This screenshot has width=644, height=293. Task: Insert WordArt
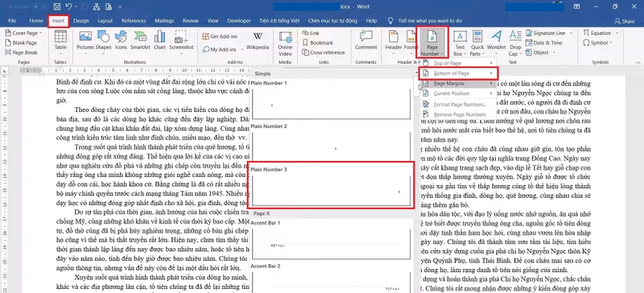[496, 42]
